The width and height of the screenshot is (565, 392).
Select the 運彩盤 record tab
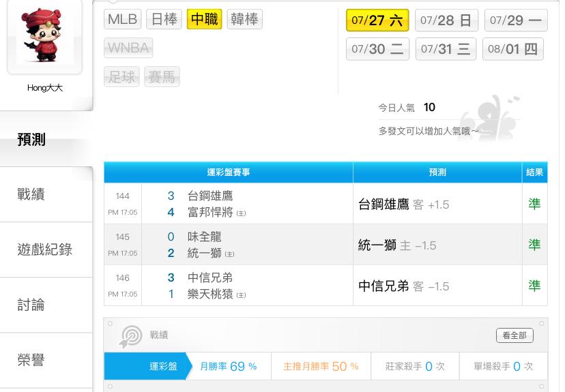(x=147, y=366)
